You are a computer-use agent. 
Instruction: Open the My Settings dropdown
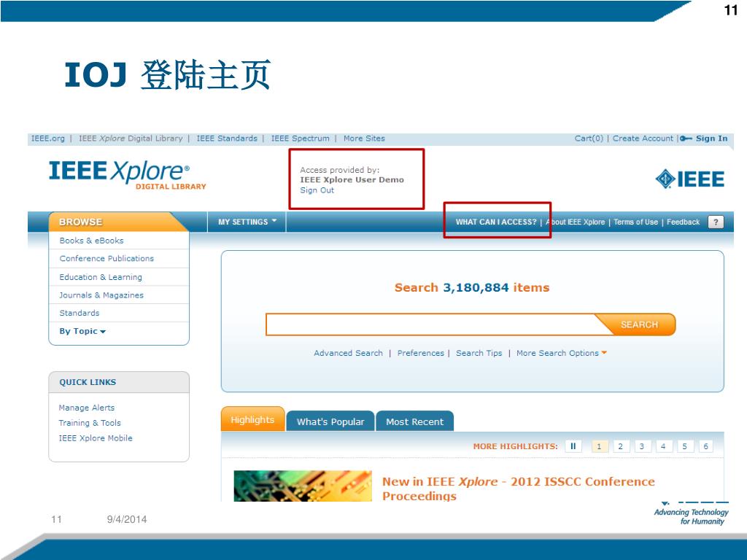247,222
